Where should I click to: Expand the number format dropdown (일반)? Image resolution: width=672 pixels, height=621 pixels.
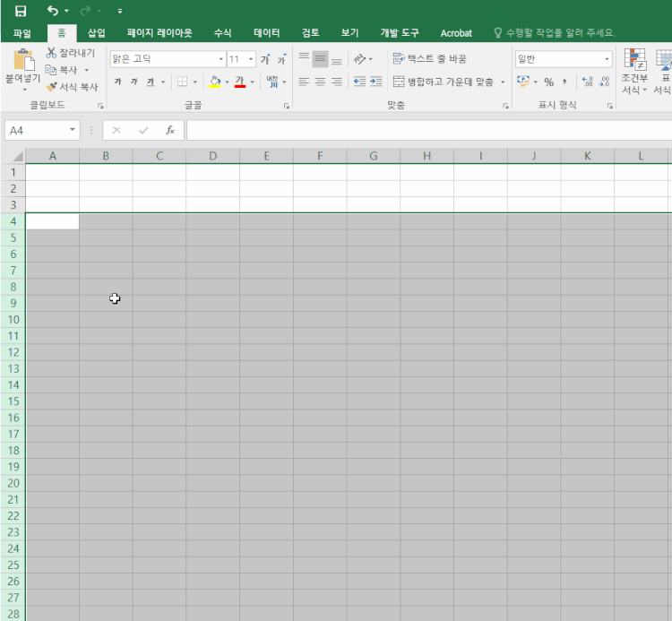tap(607, 59)
